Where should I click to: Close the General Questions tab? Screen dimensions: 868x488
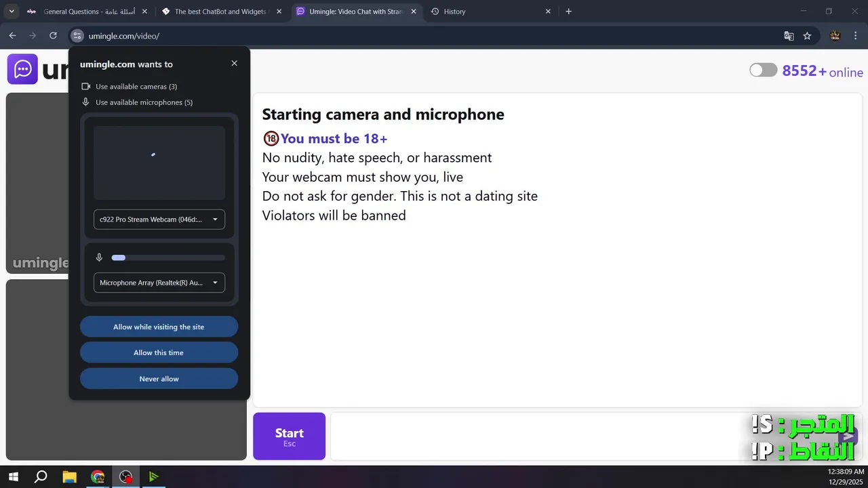(x=144, y=12)
